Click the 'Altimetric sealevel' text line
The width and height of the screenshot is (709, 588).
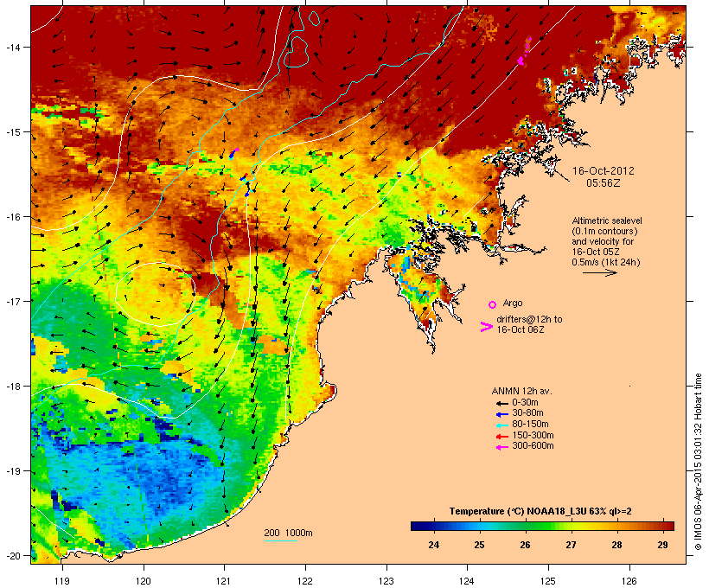[607, 220]
